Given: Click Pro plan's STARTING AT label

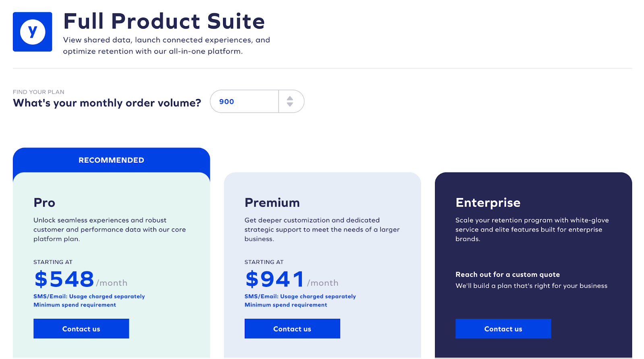Looking at the screenshot, I should [x=53, y=262].
